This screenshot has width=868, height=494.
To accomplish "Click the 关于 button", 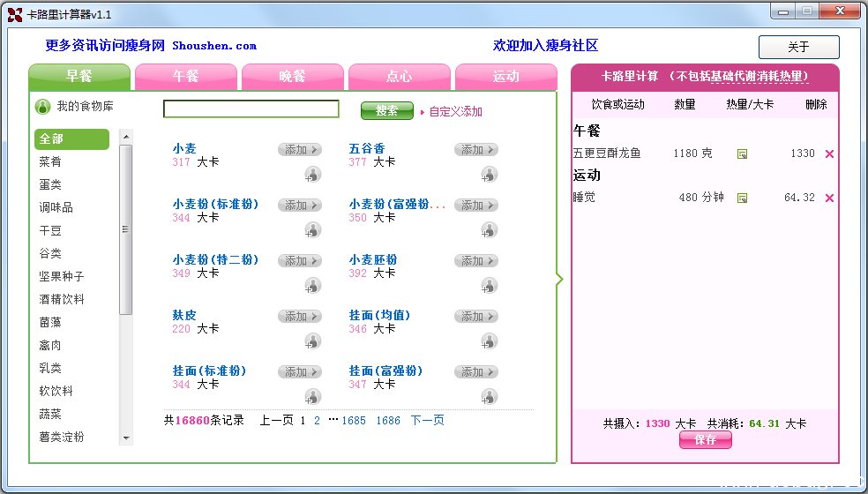I will tap(799, 47).
